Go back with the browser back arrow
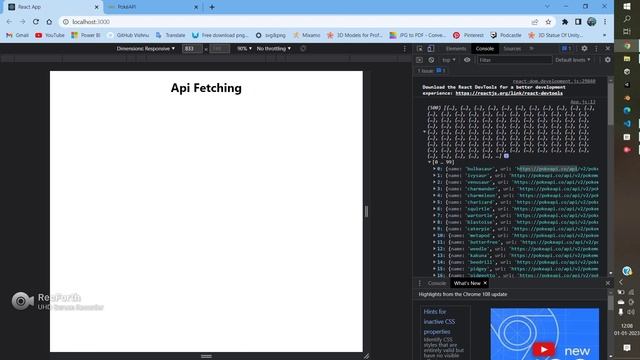This screenshot has width=640, height=360. (9, 22)
